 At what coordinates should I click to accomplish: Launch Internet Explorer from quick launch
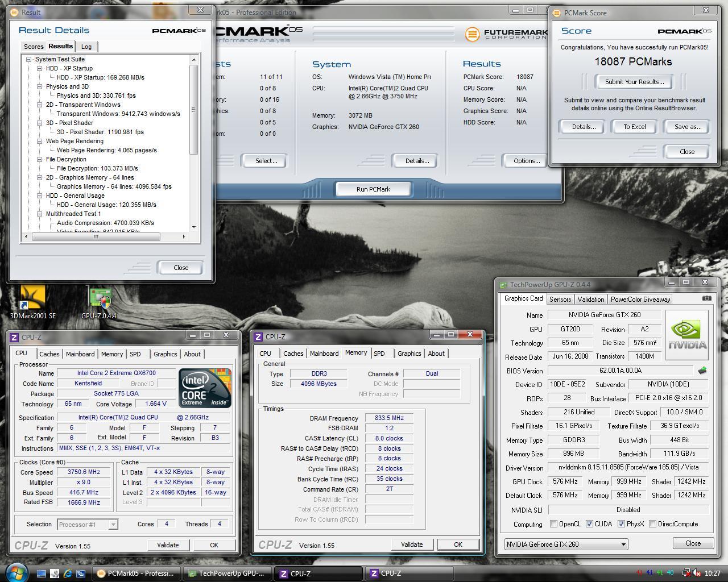(x=68, y=573)
